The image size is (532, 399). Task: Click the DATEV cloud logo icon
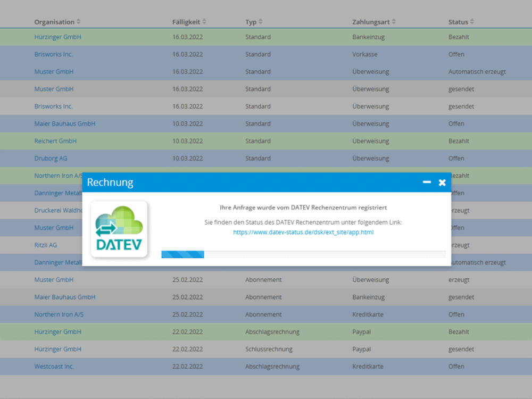coord(119,229)
